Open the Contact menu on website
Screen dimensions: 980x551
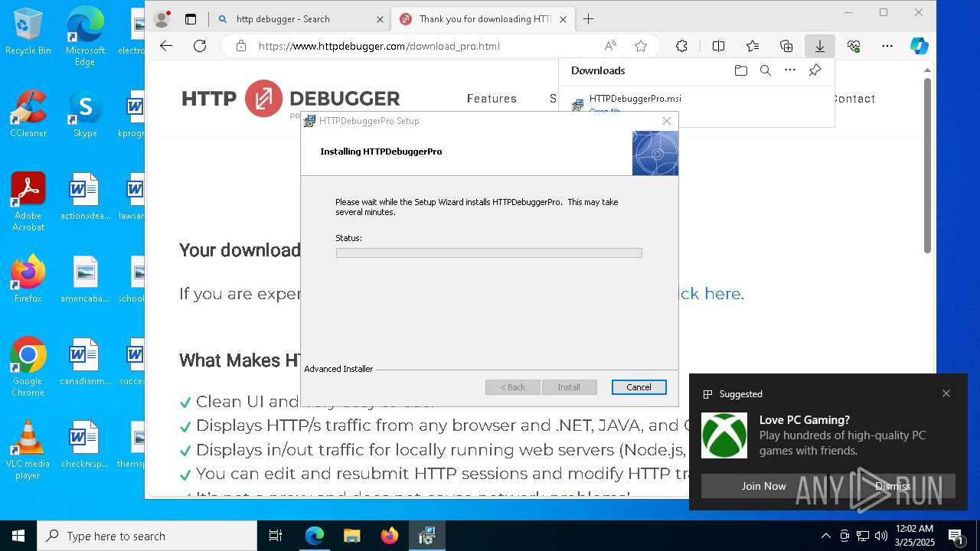click(853, 99)
